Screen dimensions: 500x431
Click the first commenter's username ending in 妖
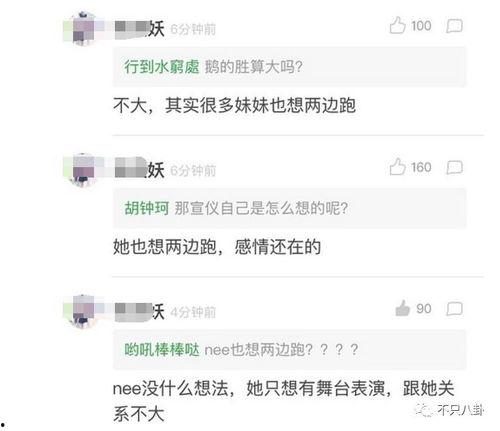(140, 29)
